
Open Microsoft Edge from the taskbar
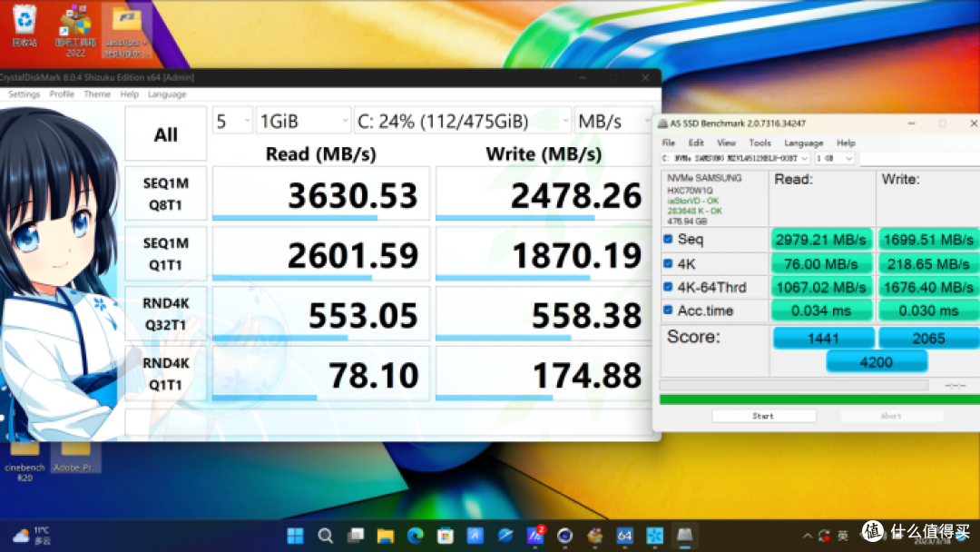coord(415,536)
